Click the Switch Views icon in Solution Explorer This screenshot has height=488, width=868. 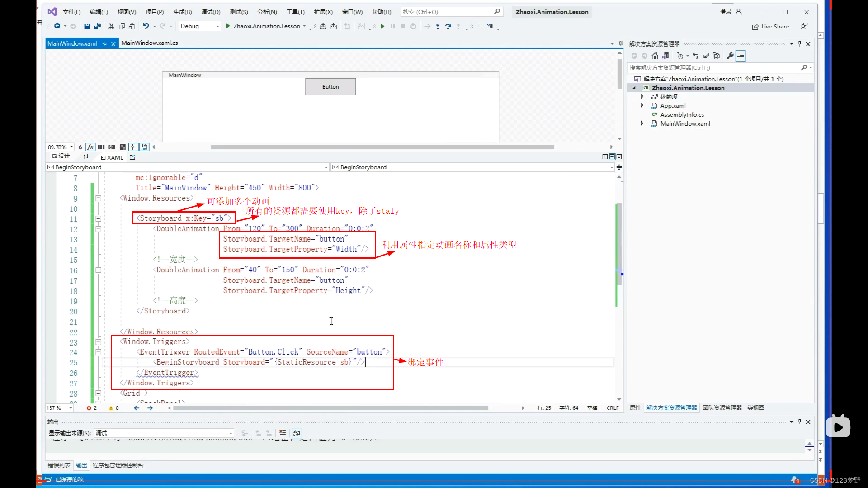tap(665, 56)
